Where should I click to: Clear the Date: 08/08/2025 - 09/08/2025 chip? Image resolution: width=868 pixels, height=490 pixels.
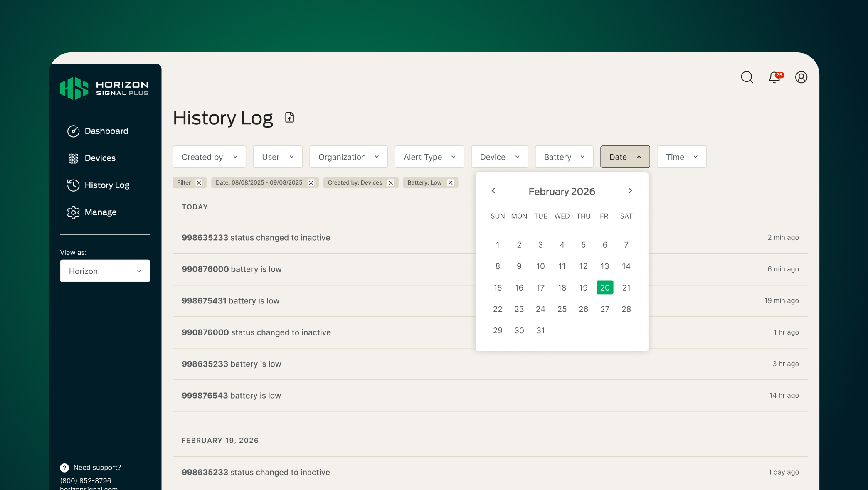[311, 182]
